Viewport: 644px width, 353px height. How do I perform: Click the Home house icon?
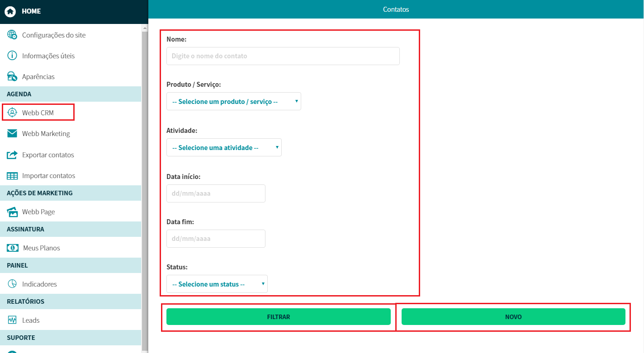click(10, 11)
